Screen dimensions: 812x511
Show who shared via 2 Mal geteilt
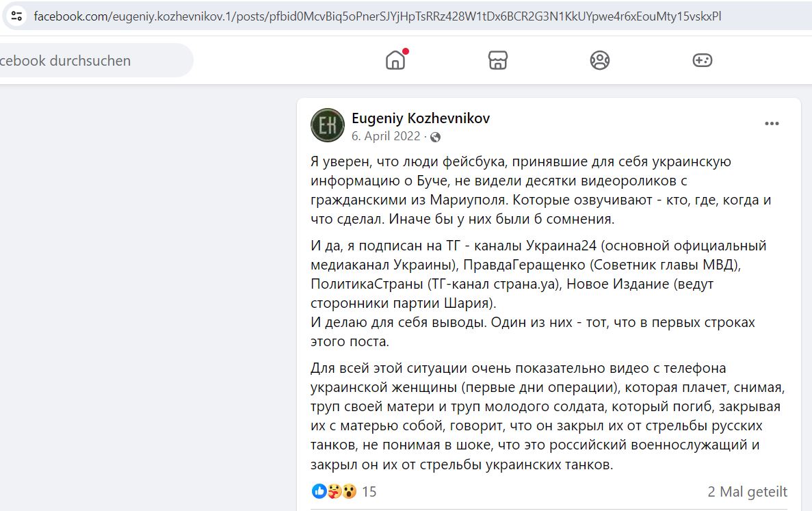click(x=747, y=491)
